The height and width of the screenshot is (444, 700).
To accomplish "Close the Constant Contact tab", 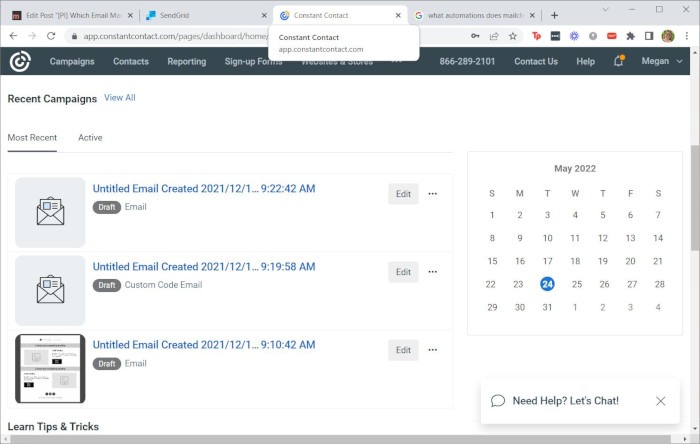I will coord(398,15).
